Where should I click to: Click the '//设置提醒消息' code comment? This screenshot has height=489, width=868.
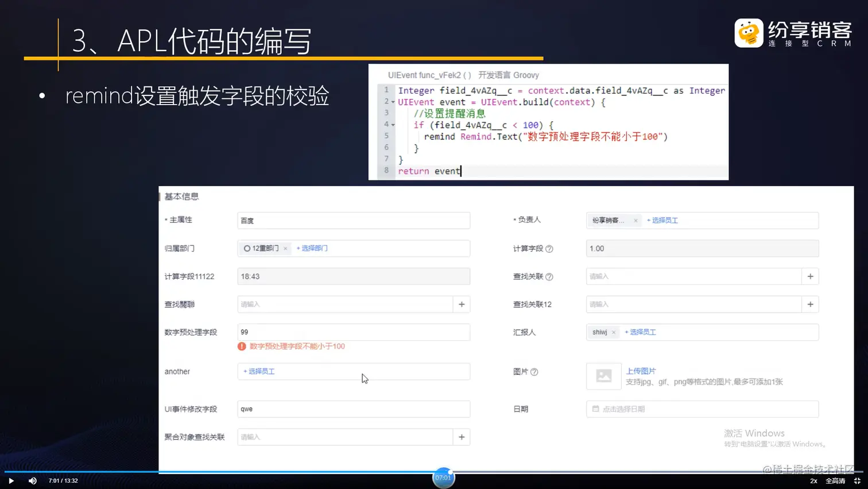click(449, 114)
